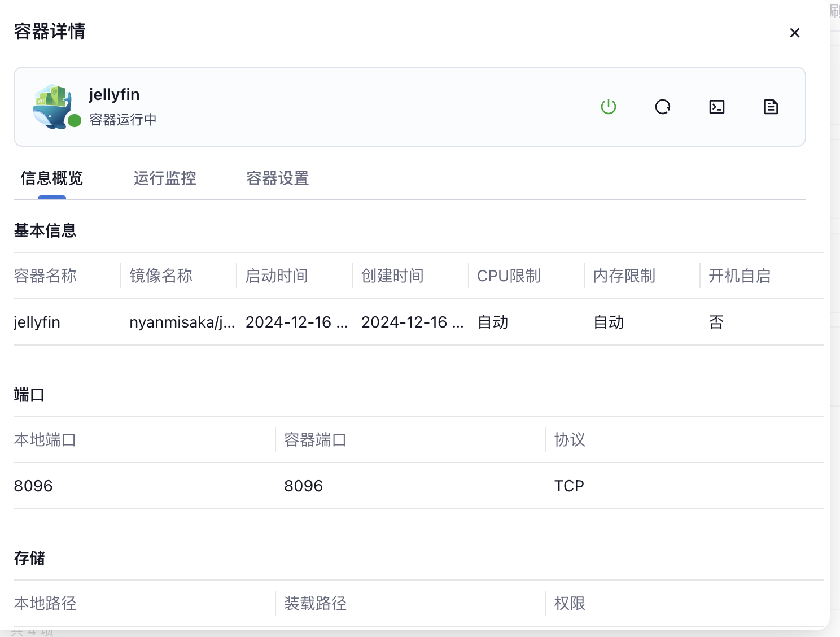Click the 装载路径 column header
840x637 pixels.
[x=316, y=603]
